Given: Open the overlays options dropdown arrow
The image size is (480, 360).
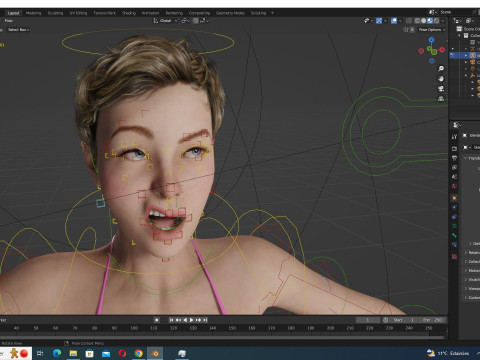Looking at the screenshot, I should (400, 21).
